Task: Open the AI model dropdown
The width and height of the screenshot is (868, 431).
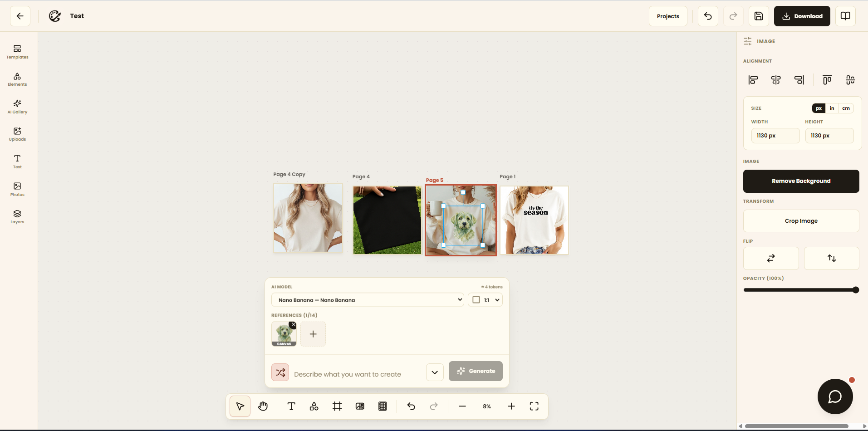Action: (x=368, y=300)
